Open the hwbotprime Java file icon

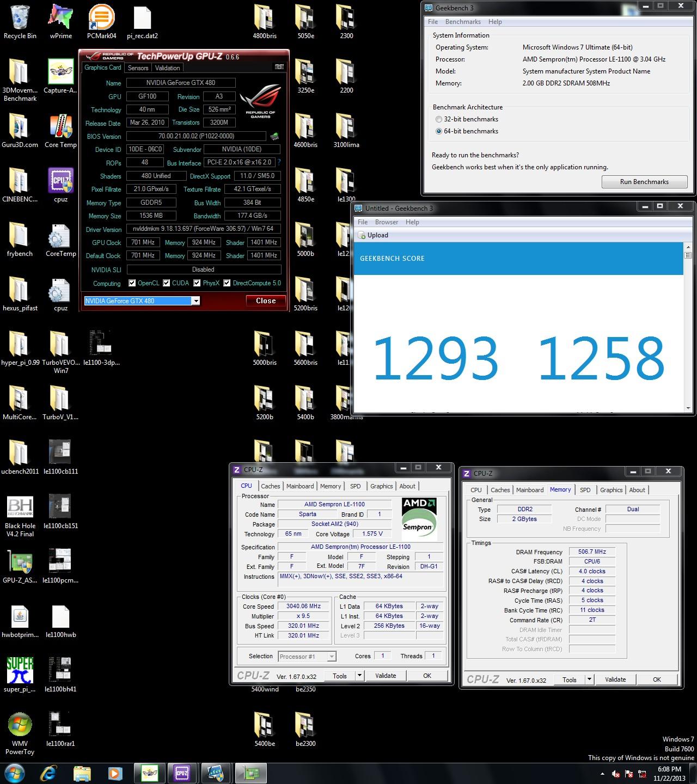20,616
